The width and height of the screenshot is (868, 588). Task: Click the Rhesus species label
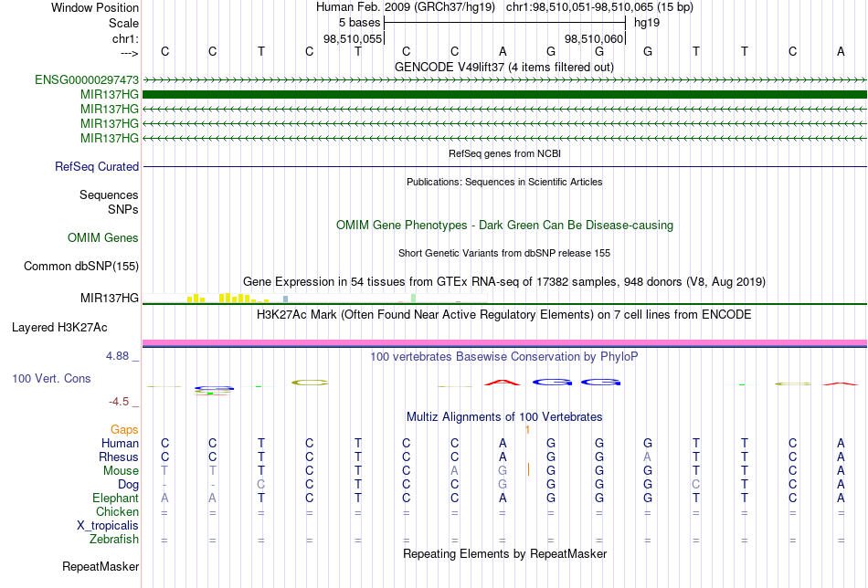pyautogui.click(x=119, y=457)
